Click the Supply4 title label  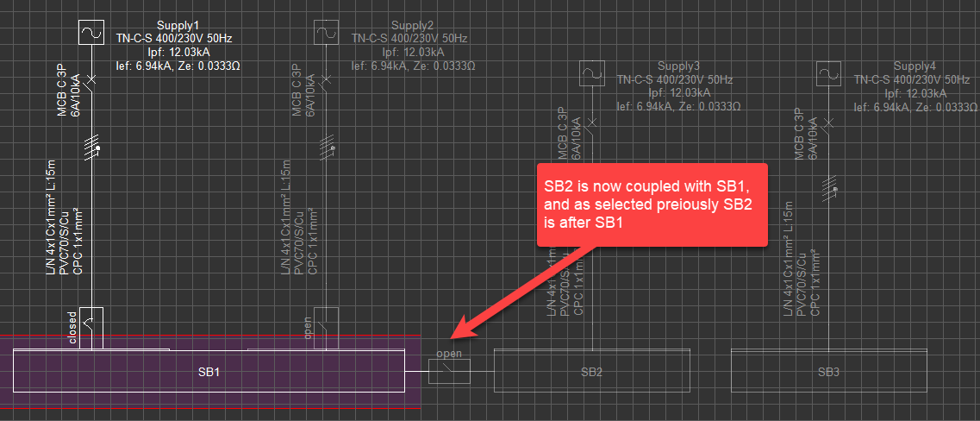(915, 67)
